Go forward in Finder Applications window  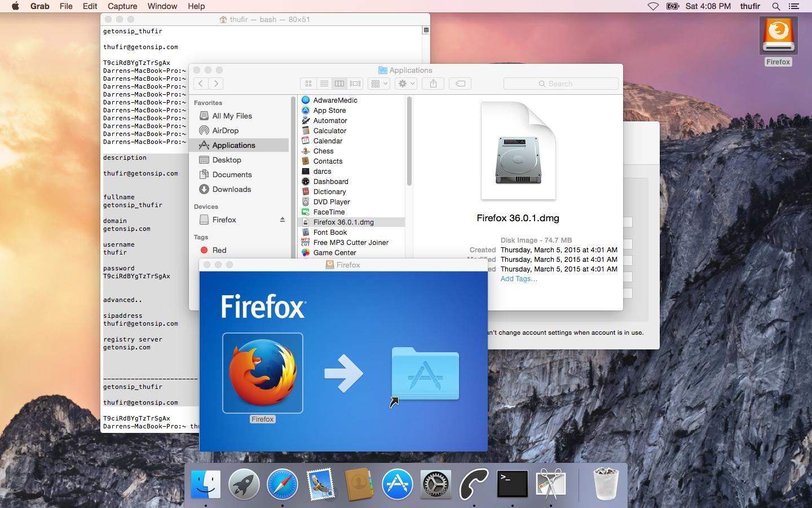click(216, 84)
